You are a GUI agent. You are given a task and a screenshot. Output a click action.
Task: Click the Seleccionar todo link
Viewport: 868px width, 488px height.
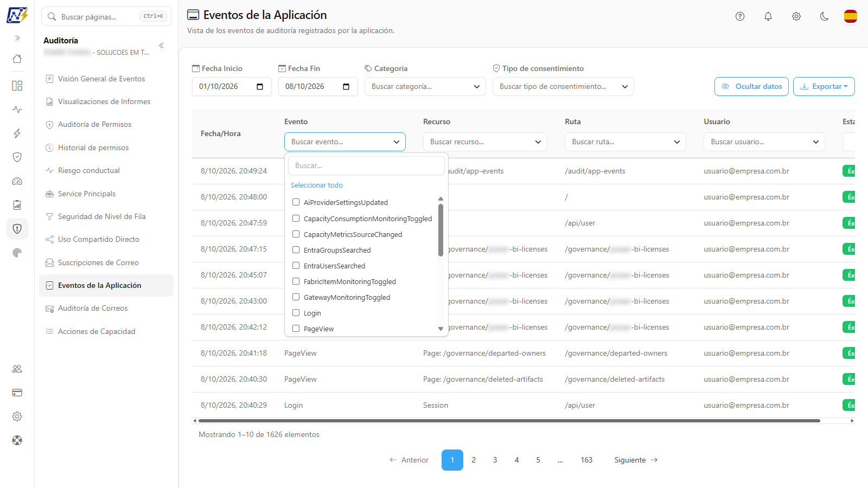(x=317, y=185)
